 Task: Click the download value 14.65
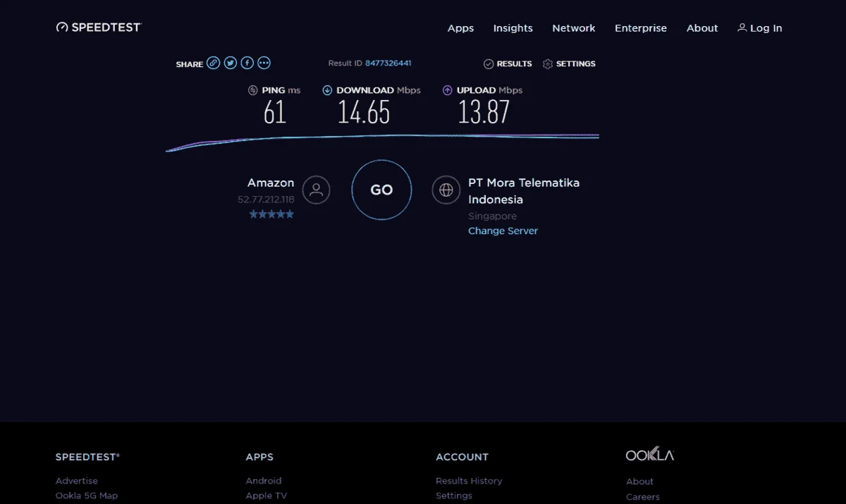[364, 112]
